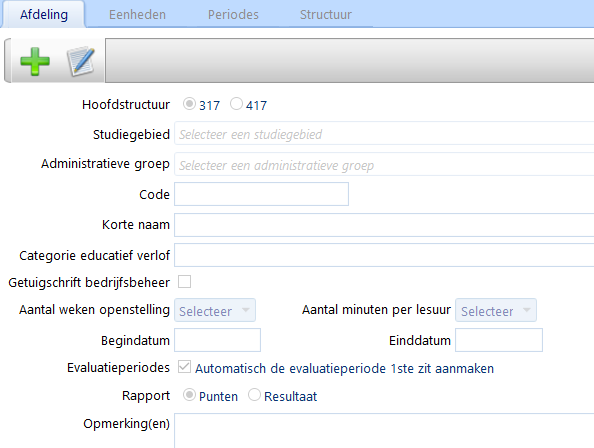Switch to the Periodes tab
The image size is (594, 448).
233,14
